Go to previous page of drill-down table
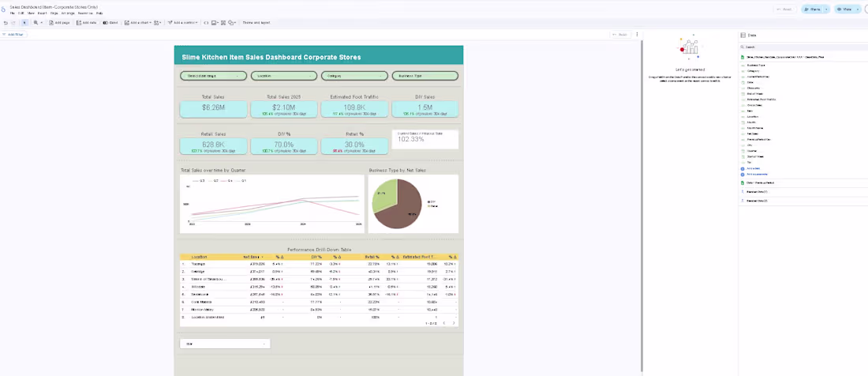This screenshot has width=868, height=376. [444, 323]
